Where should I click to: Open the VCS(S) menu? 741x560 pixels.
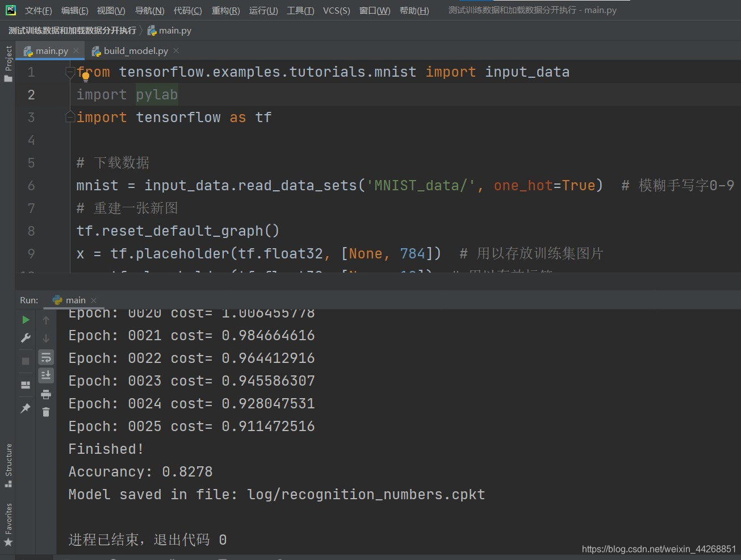336,10
